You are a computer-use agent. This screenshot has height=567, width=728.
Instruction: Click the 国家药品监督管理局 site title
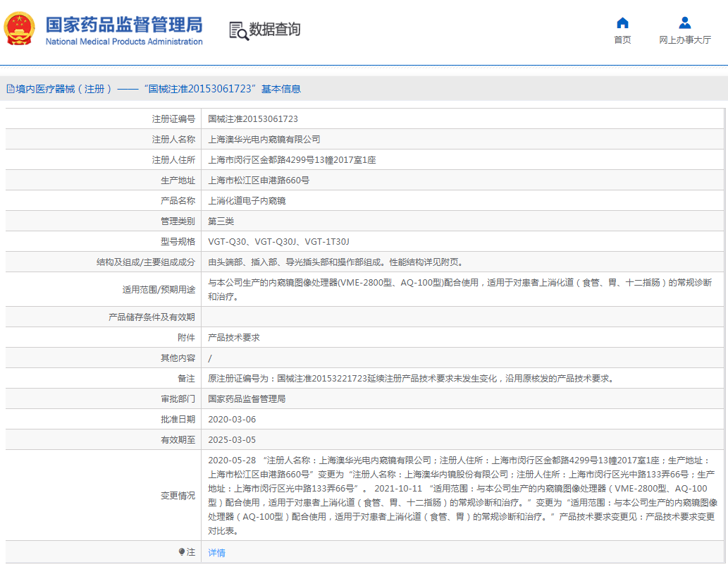124,24
